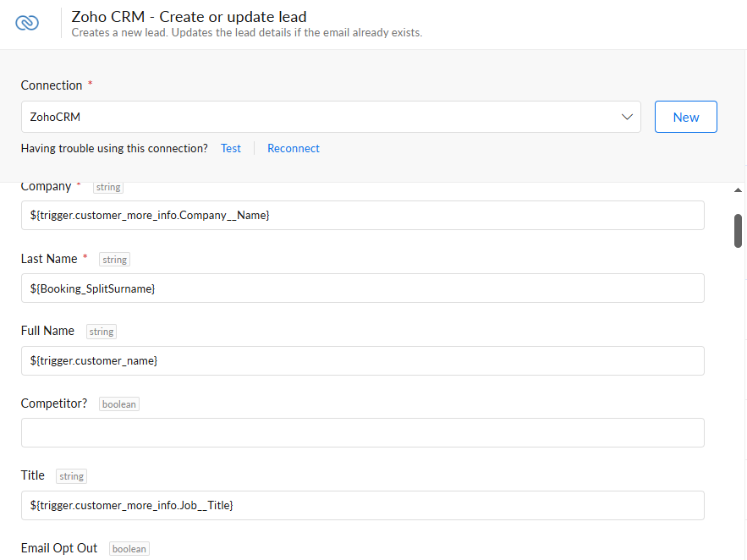Viewport: 747px width, 560px height.
Task: Edit the Title field Job__Title value
Action: pos(363,505)
